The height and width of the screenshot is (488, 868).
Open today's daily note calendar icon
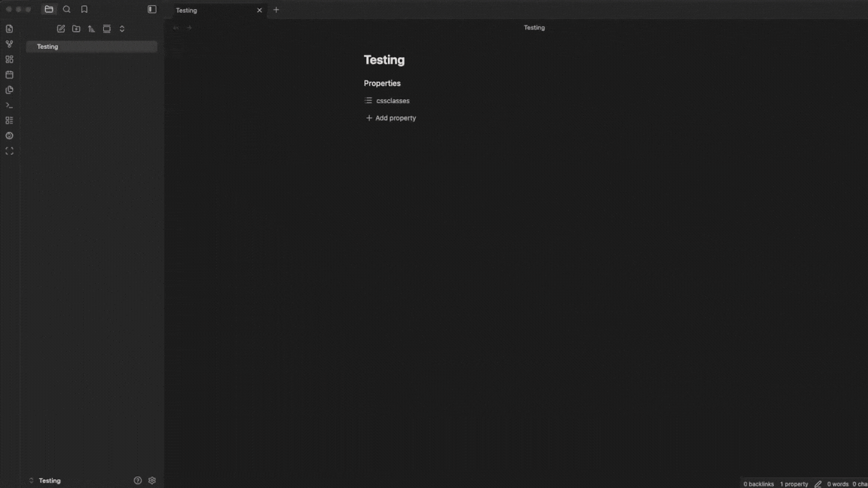[9, 75]
